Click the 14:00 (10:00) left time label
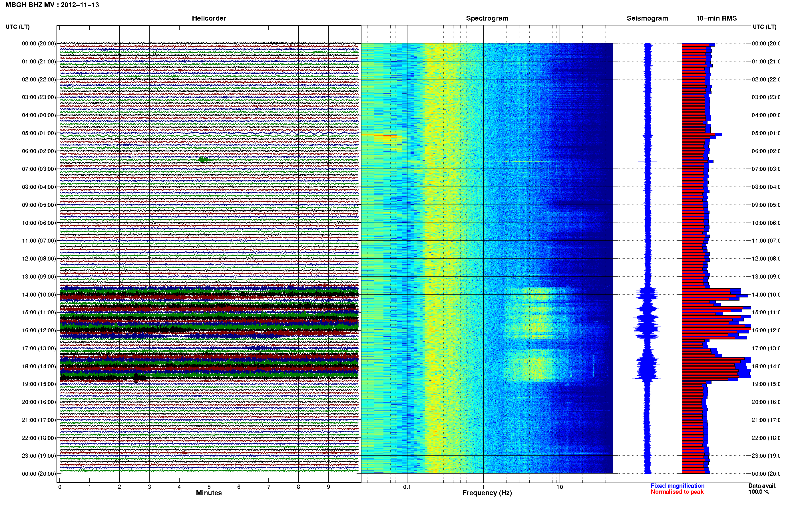 click(x=39, y=295)
